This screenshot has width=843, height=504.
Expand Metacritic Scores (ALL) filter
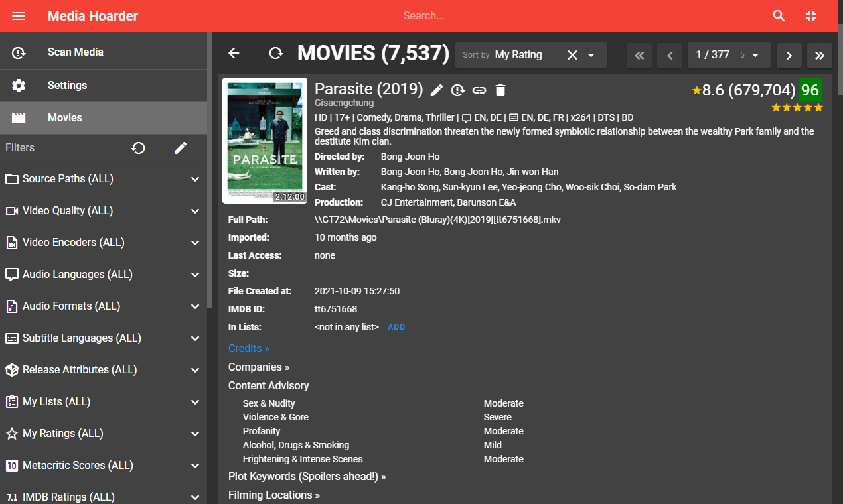[x=104, y=466]
